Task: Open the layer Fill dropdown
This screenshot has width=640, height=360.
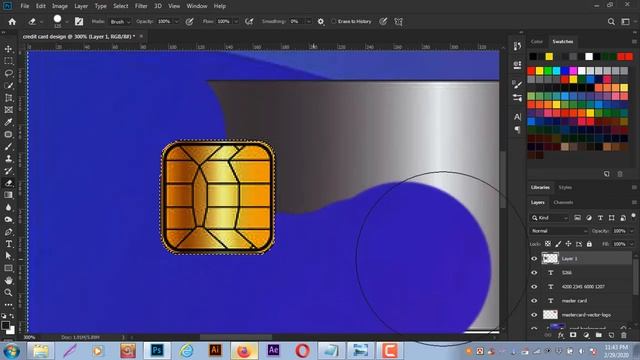Action: 632,244
